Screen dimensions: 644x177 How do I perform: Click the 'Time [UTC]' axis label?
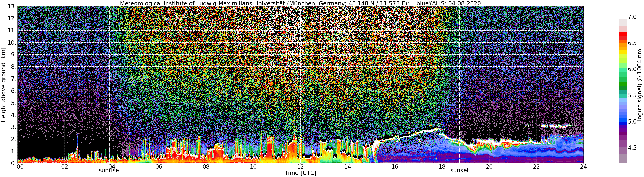coord(300,173)
